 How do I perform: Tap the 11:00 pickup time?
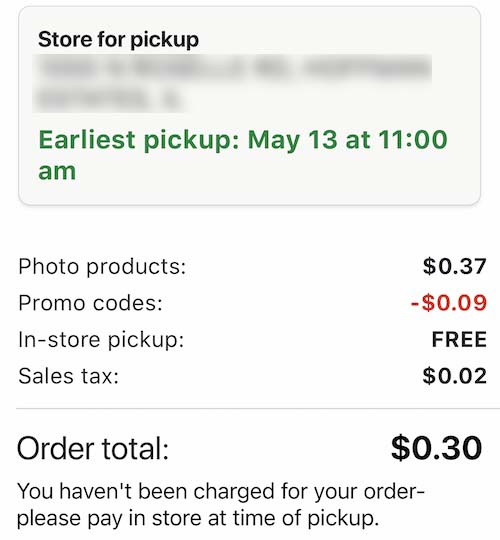point(412,140)
